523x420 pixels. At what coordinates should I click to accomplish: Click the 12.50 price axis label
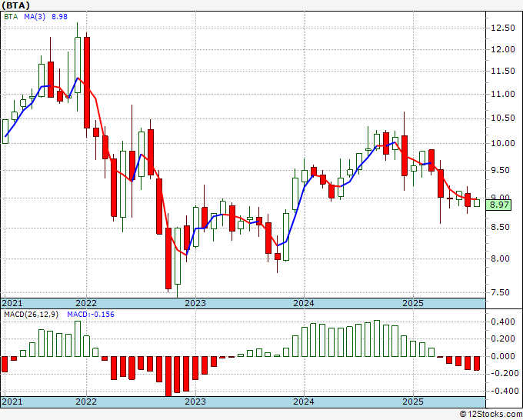pos(503,28)
